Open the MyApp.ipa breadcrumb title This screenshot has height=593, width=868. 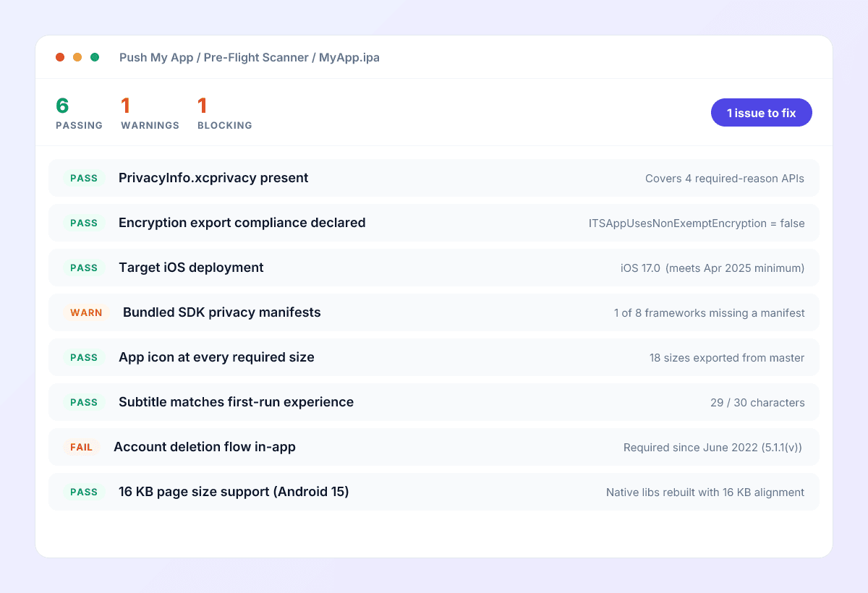349,57
